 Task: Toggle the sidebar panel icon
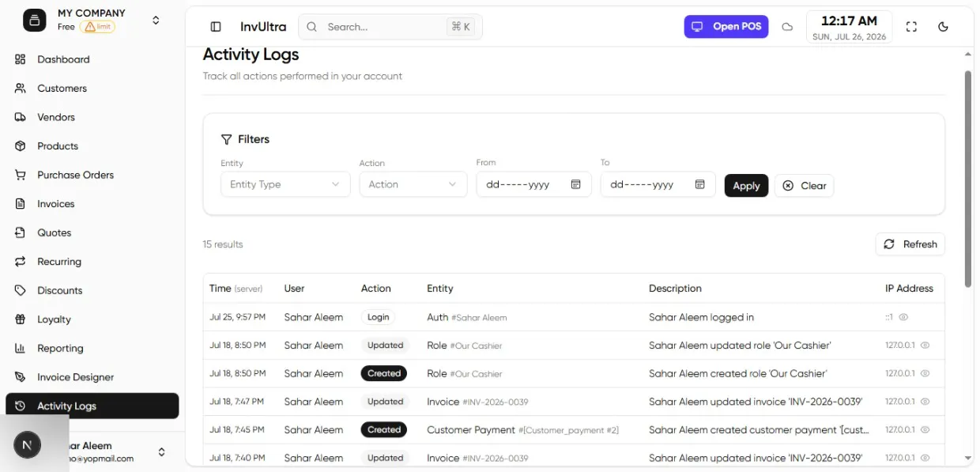[x=216, y=27]
